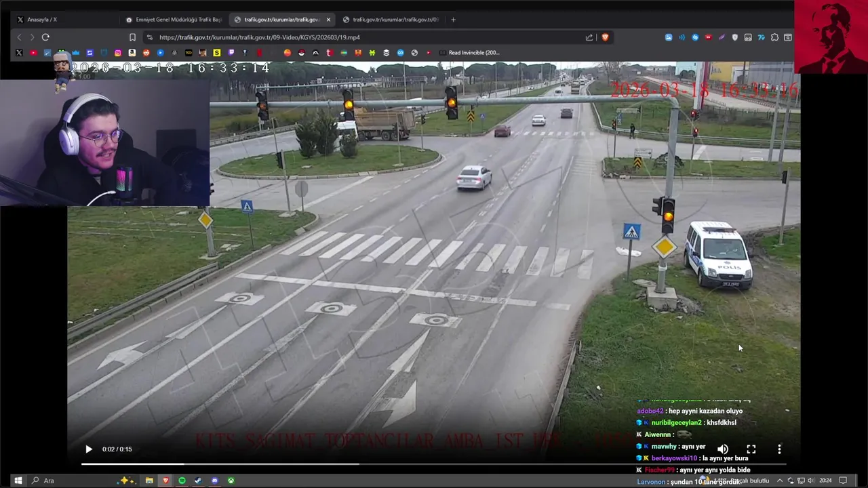Open Steam from the taskbar
The width and height of the screenshot is (868, 488).
[x=198, y=481]
